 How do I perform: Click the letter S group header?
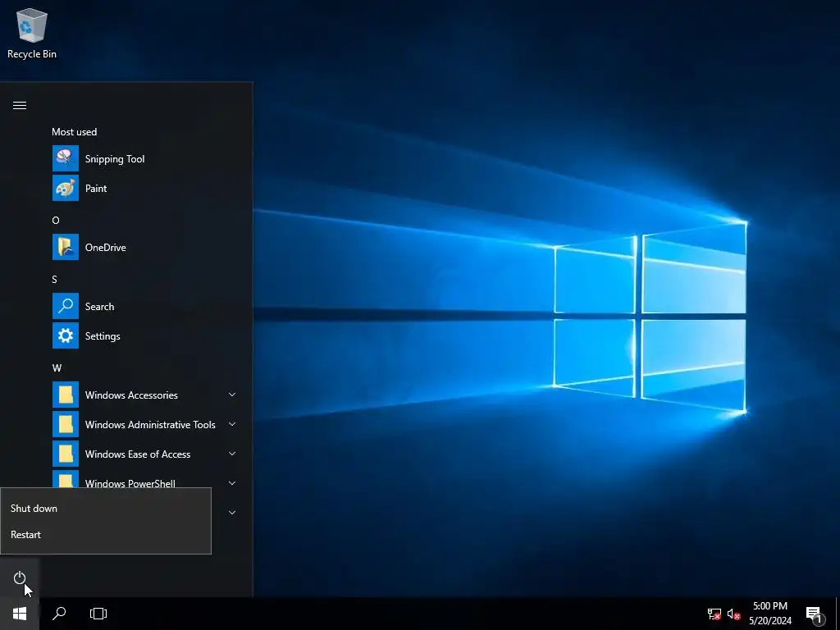(x=55, y=279)
